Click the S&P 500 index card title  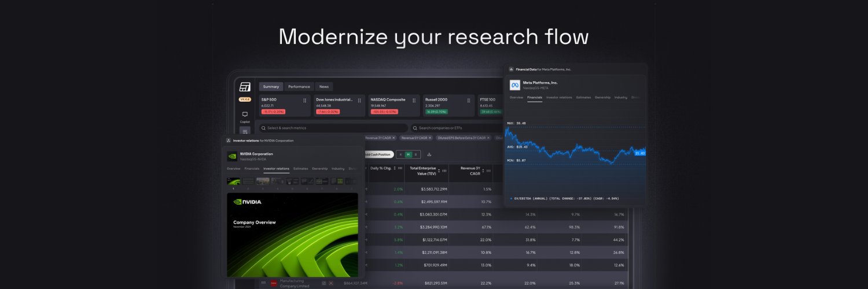pos(269,99)
